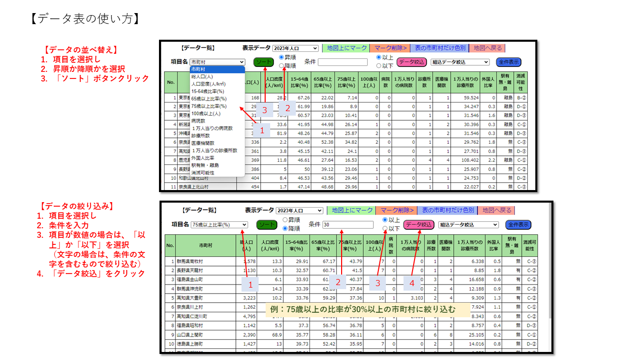Click lower 表の市町村だけ色別 button

tap(447, 210)
